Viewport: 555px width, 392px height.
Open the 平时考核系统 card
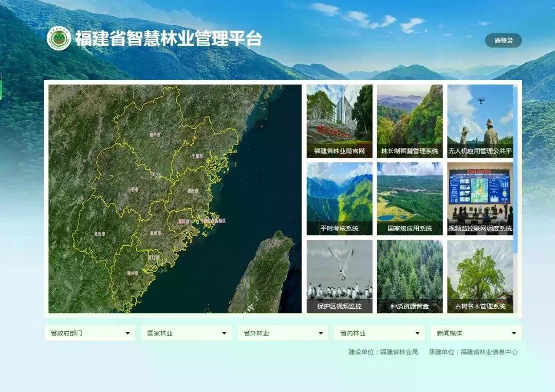click(340, 199)
